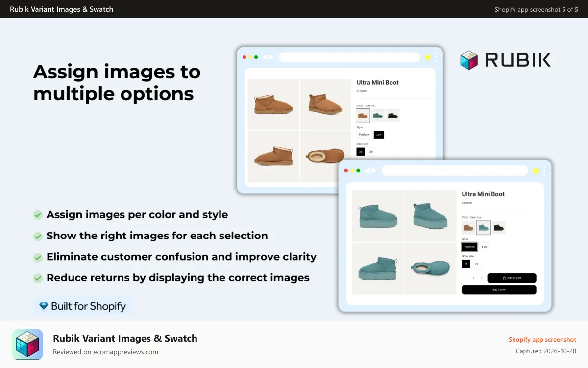The image size is (588, 368).
Task: Click the Rubik Variant Images & Swatch header title
Action: [x=62, y=9]
